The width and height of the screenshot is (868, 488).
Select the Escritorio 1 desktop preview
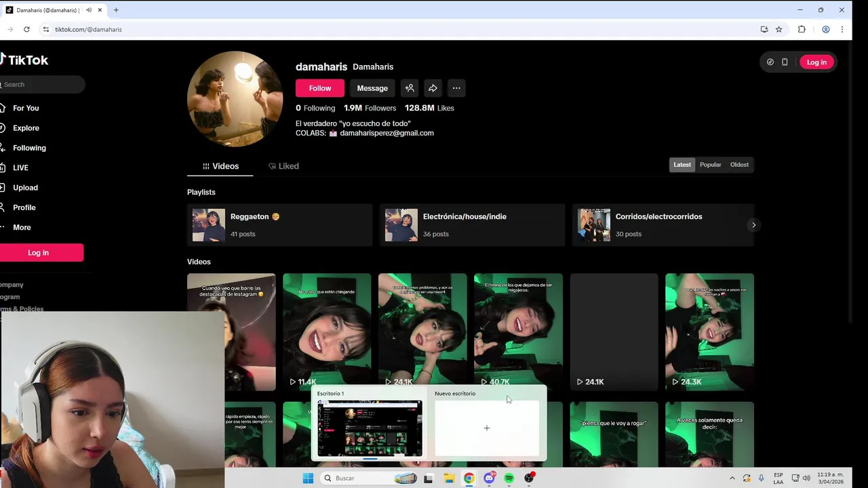pyautogui.click(x=370, y=428)
